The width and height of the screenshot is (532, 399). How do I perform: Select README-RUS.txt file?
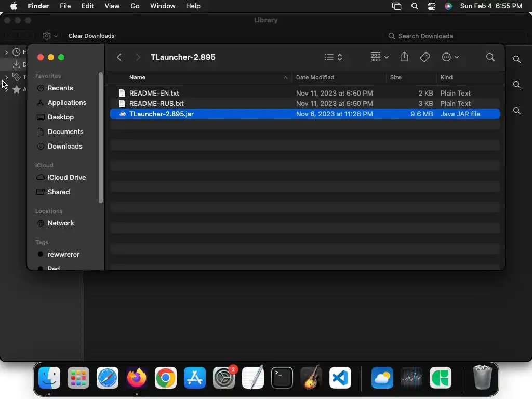click(x=304, y=103)
